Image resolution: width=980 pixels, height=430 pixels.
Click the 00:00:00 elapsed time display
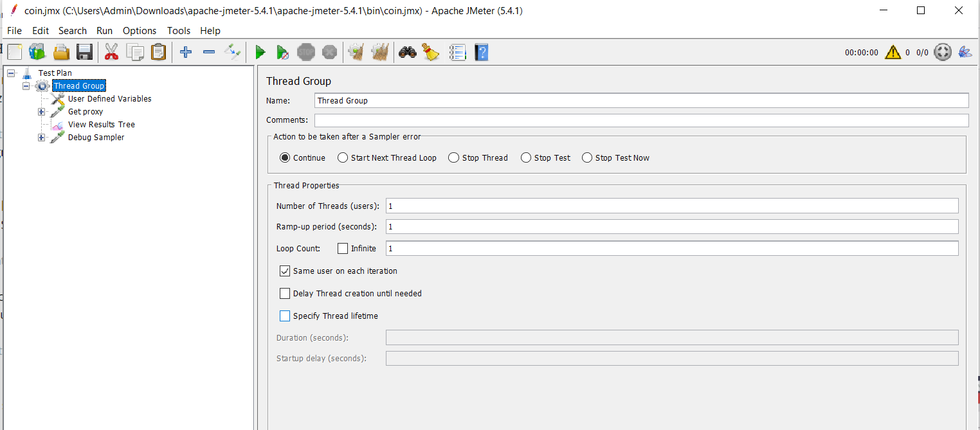(862, 53)
